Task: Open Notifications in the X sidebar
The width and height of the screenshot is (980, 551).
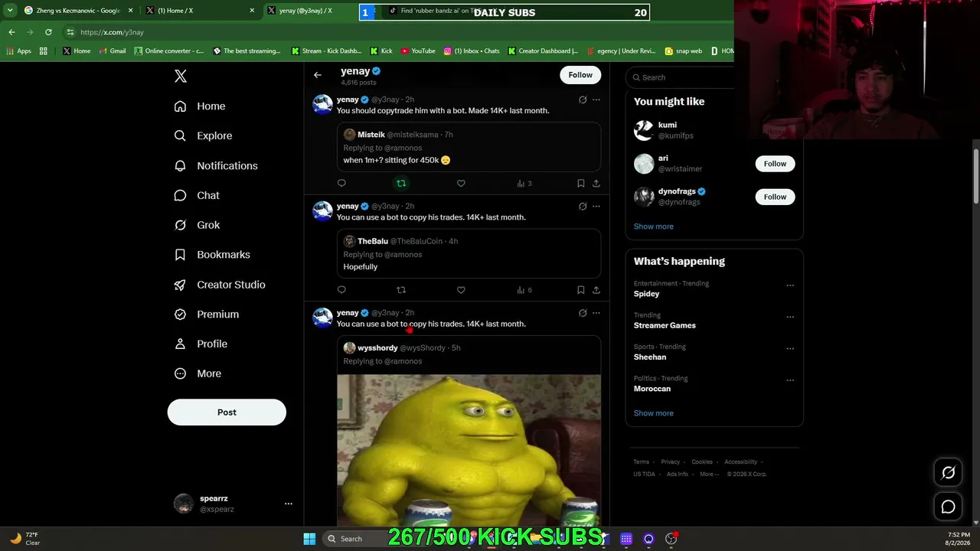Action: click(x=216, y=165)
